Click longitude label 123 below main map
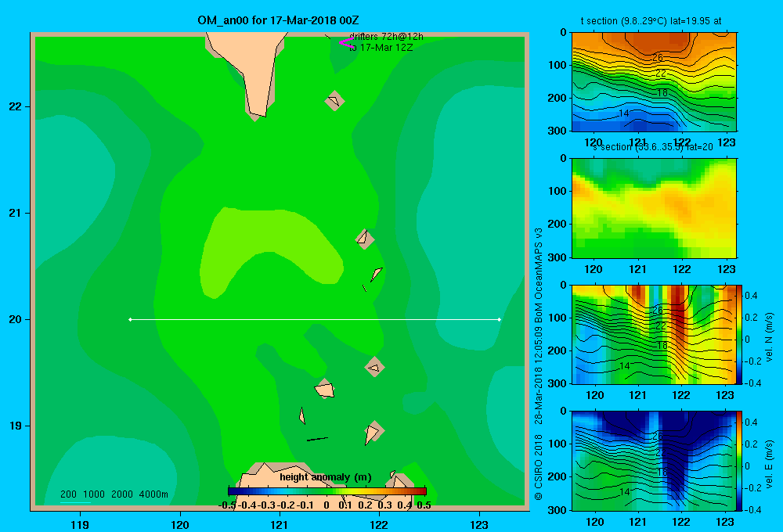This screenshot has width=783, height=532. [479, 524]
